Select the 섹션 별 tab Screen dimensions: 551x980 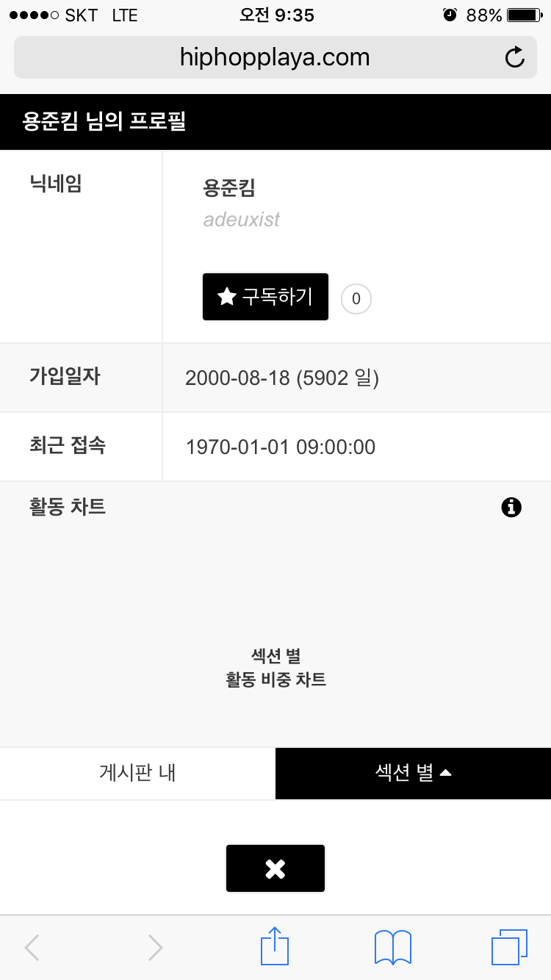(x=413, y=773)
